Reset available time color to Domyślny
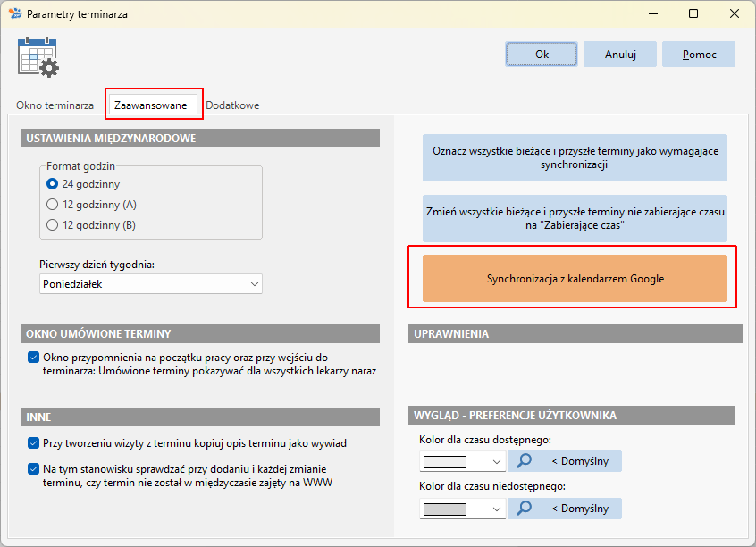This screenshot has height=547, width=756. coord(580,461)
